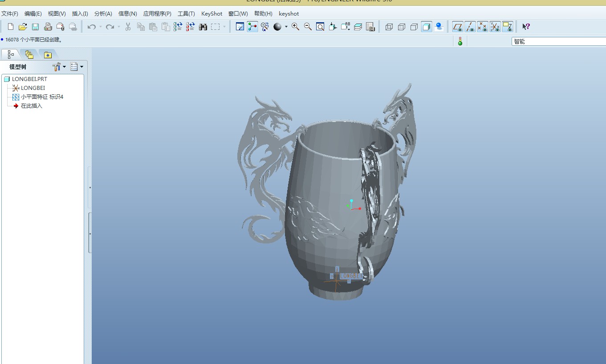This screenshot has height=364, width=606.
Task: Click the Save disk icon
Action: coord(35,27)
